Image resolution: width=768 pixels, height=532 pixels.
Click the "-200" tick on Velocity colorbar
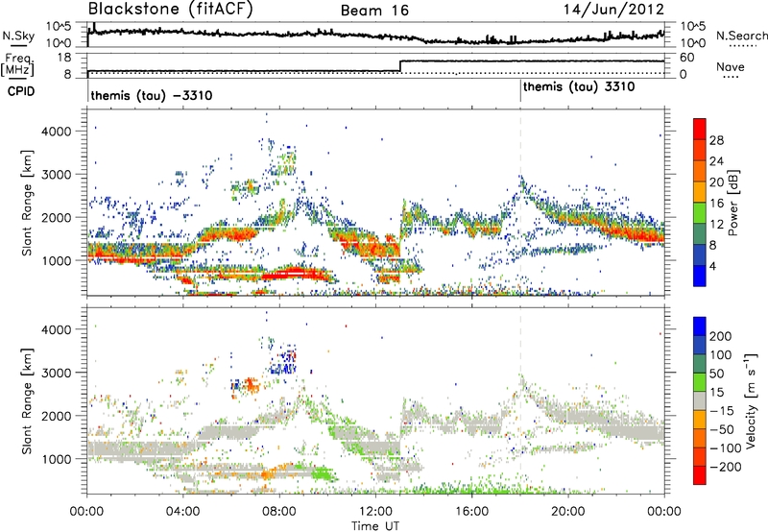[726, 467]
